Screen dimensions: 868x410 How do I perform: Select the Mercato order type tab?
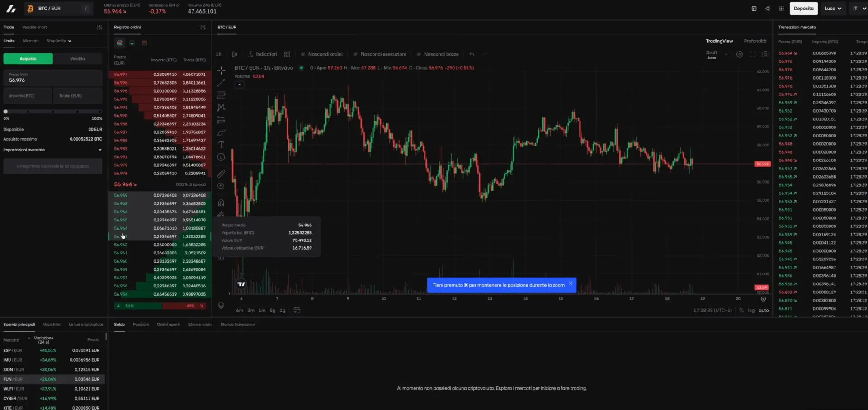pos(31,41)
